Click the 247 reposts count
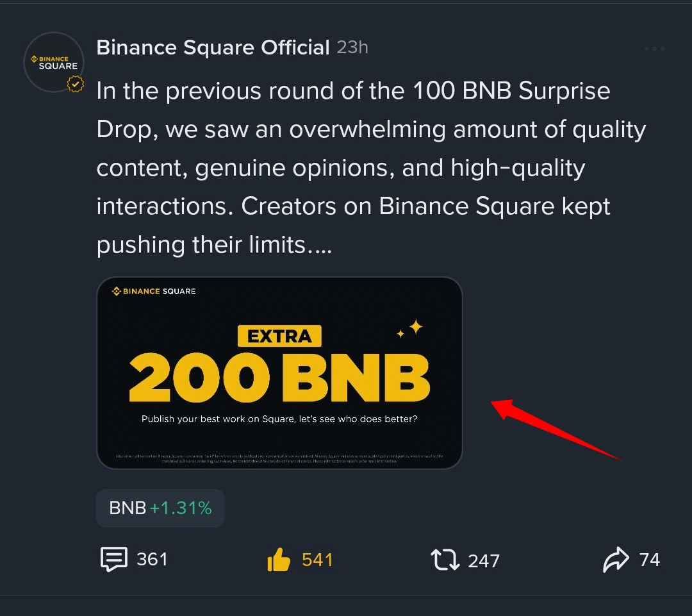This screenshot has width=692, height=616. [x=484, y=561]
